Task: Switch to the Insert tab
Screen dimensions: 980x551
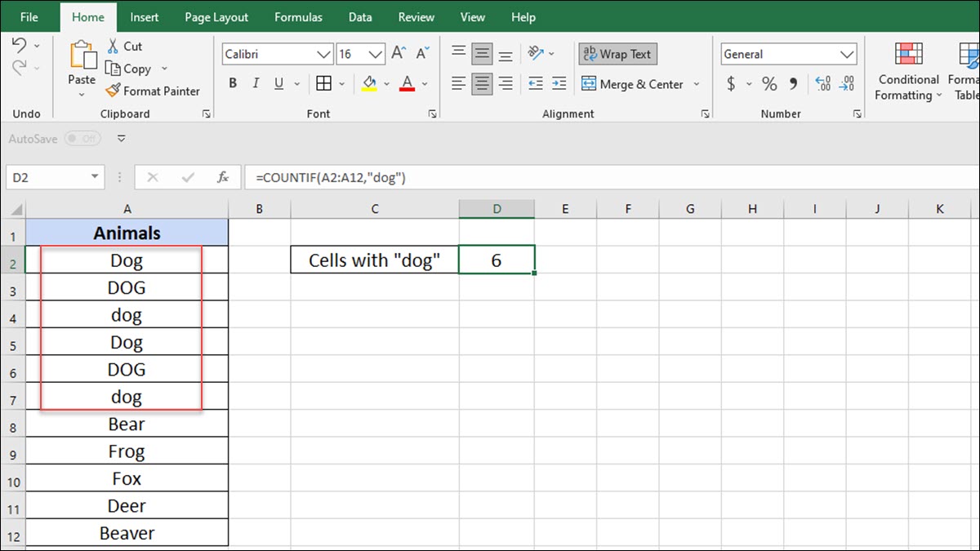Action: (145, 17)
